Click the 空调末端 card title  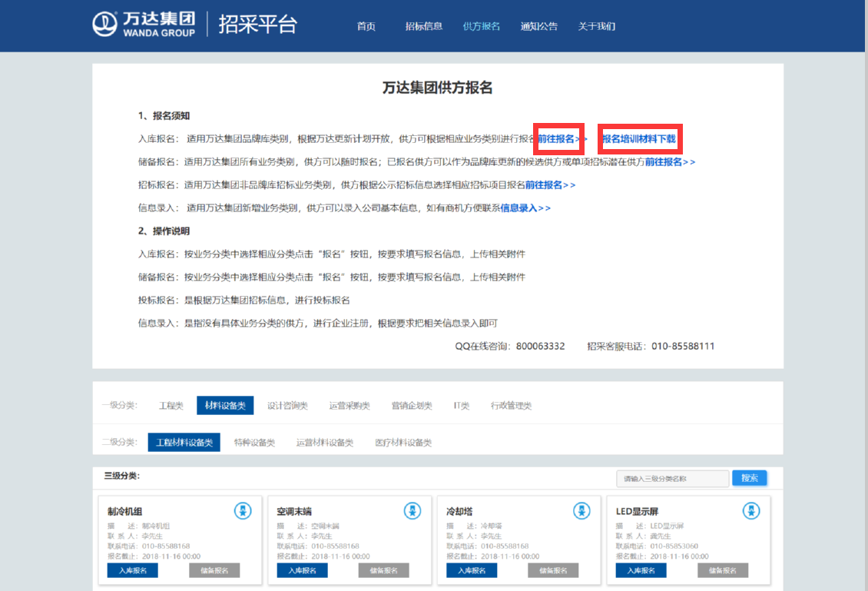[294, 511]
